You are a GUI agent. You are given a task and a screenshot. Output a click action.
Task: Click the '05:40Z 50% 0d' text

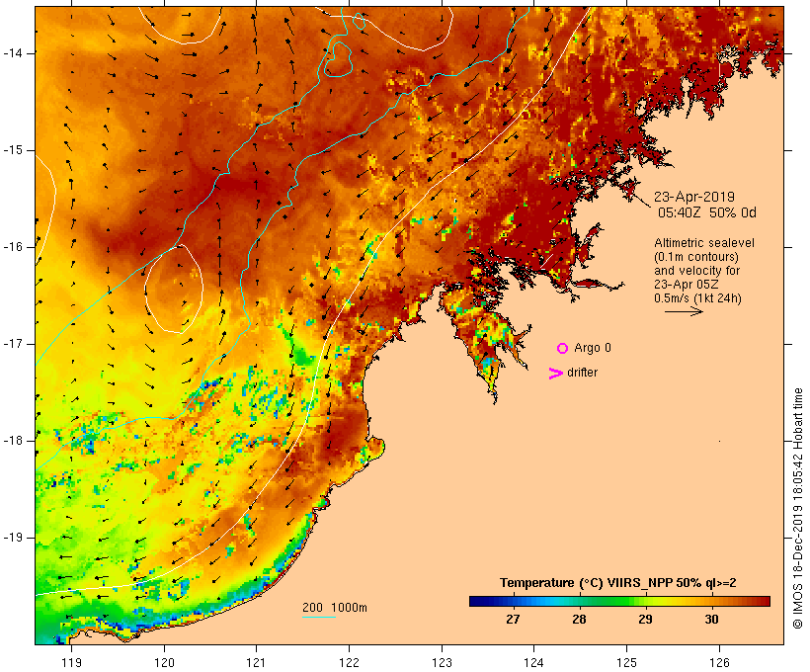coord(706,212)
